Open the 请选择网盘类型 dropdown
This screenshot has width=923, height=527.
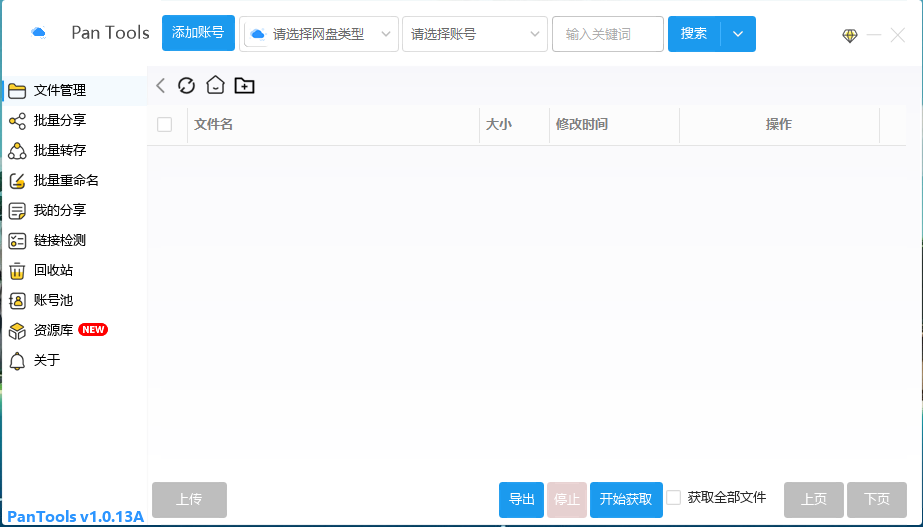(319, 34)
